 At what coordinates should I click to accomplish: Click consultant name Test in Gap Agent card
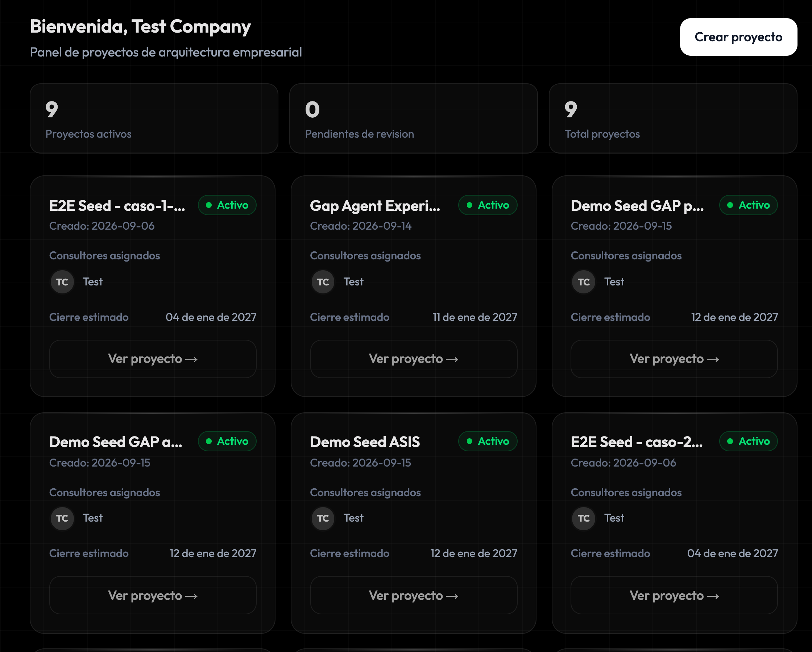pos(354,282)
